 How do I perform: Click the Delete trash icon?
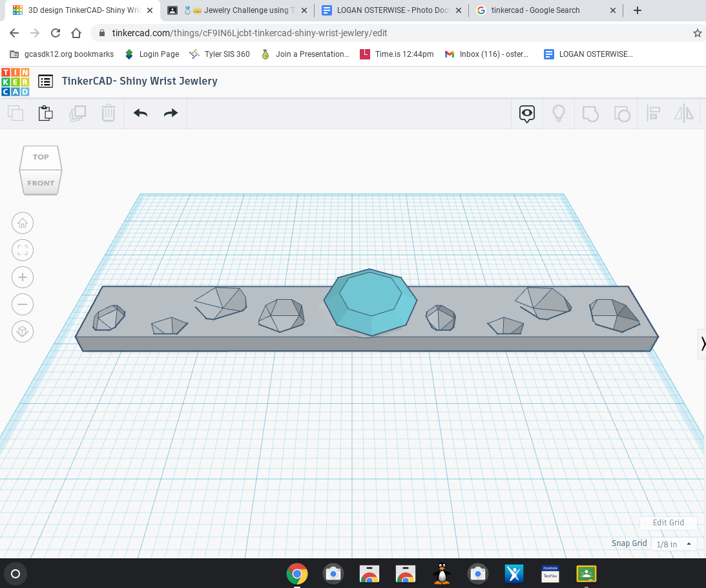coord(108,113)
